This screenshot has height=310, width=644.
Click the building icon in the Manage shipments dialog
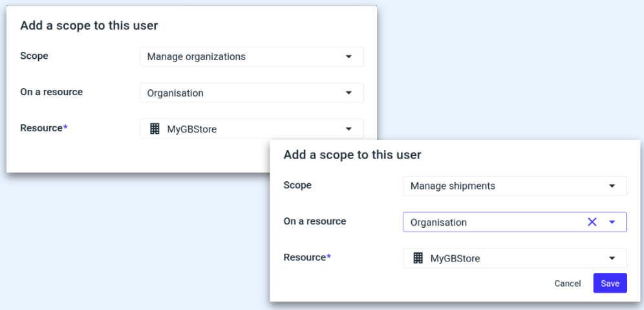click(418, 258)
